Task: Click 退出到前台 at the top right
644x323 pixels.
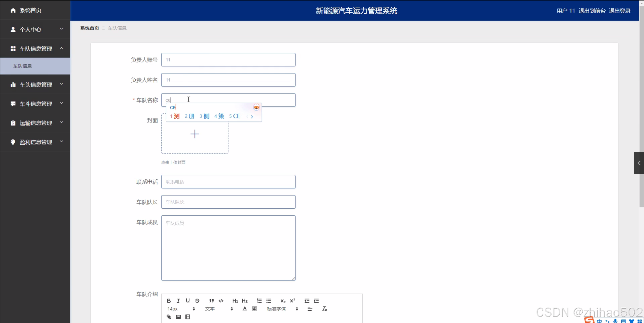Action: pos(592,11)
